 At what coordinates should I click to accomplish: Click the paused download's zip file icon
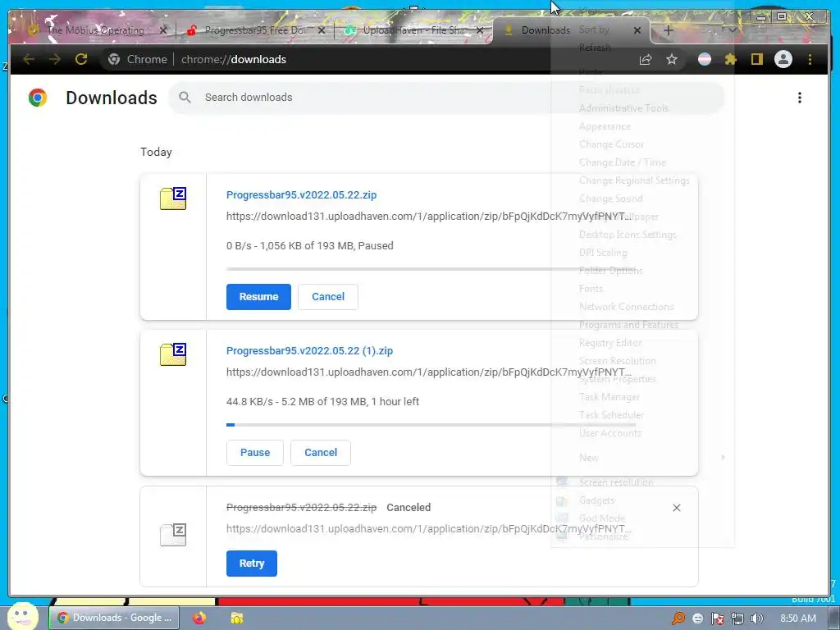[173, 199]
